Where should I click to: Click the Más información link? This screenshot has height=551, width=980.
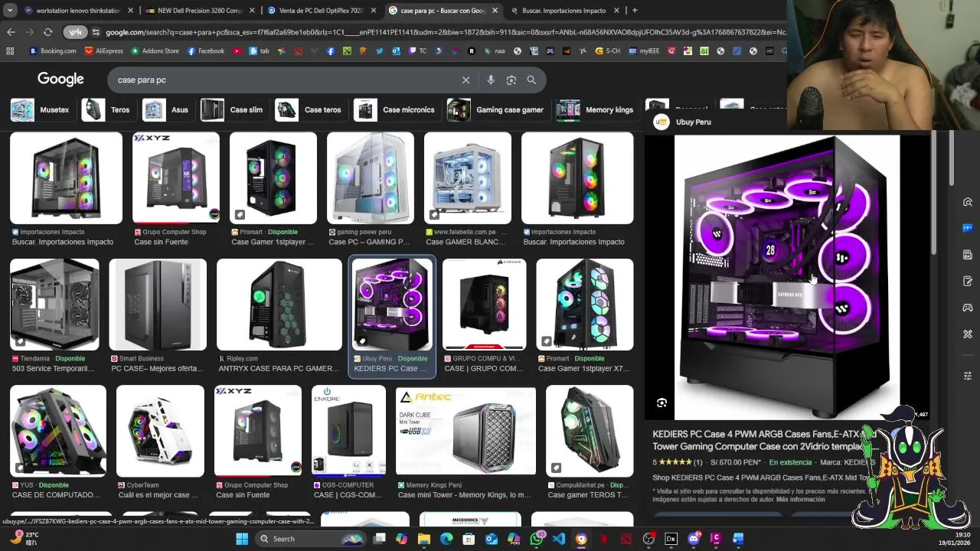click(800, 499)
